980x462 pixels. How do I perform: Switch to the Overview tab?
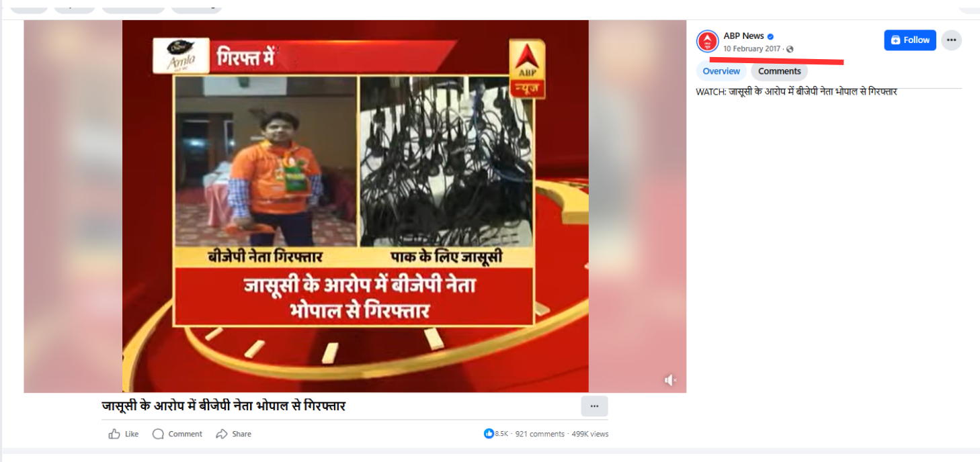tap(721, 71)
